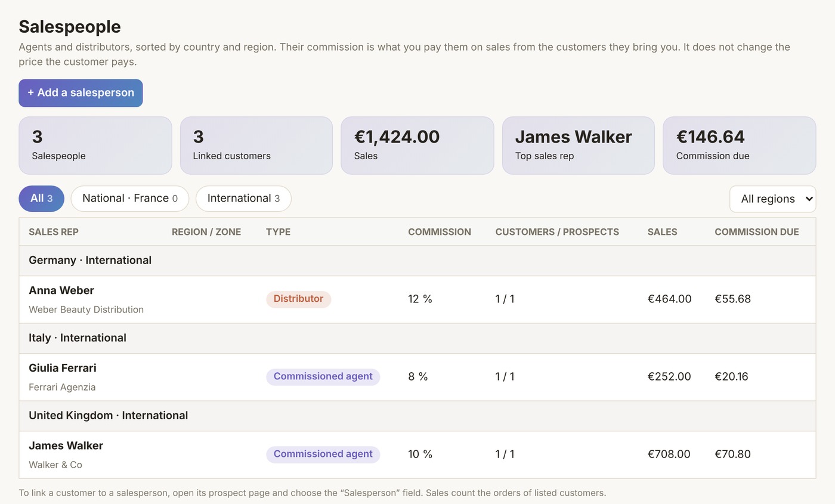This screenshot has width=835, height=504.
Task: Click the €708.00 sales amount
Action: 669,454
